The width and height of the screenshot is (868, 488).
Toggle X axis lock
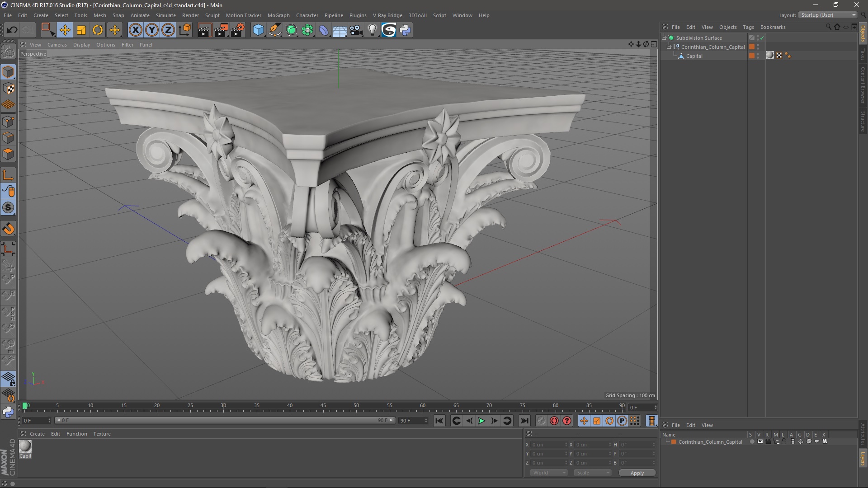(x=135, y=30)
